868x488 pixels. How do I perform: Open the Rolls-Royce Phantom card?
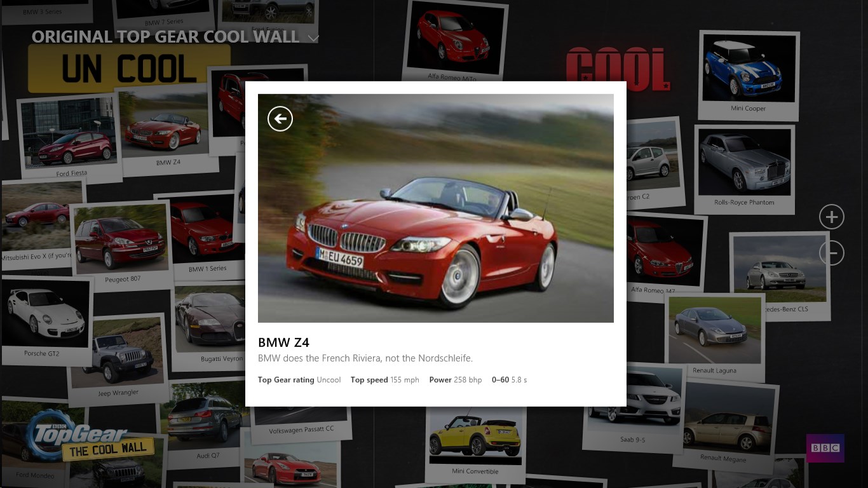click(745, 168)
